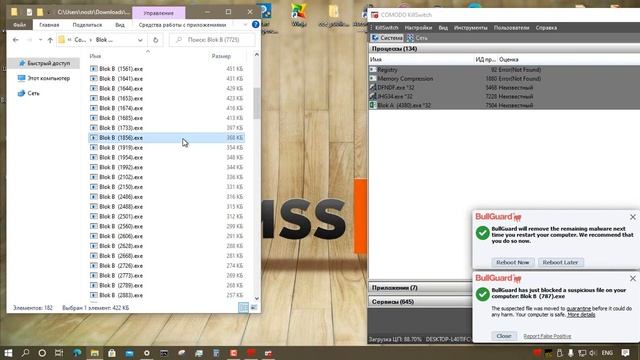Click the file list scrollbar thumb
Viewport: 640px width, 360px height.
[257, 103]
